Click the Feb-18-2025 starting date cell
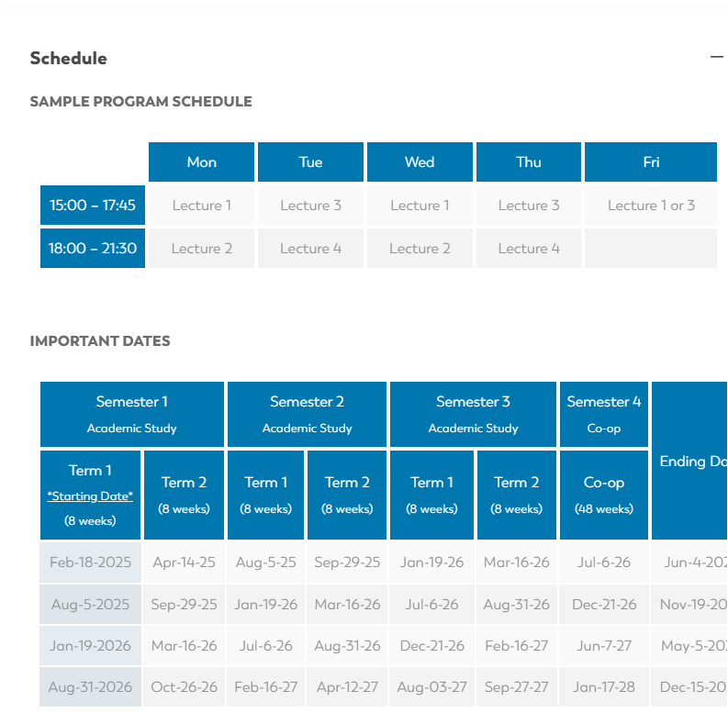 click(x=90, y=563)
